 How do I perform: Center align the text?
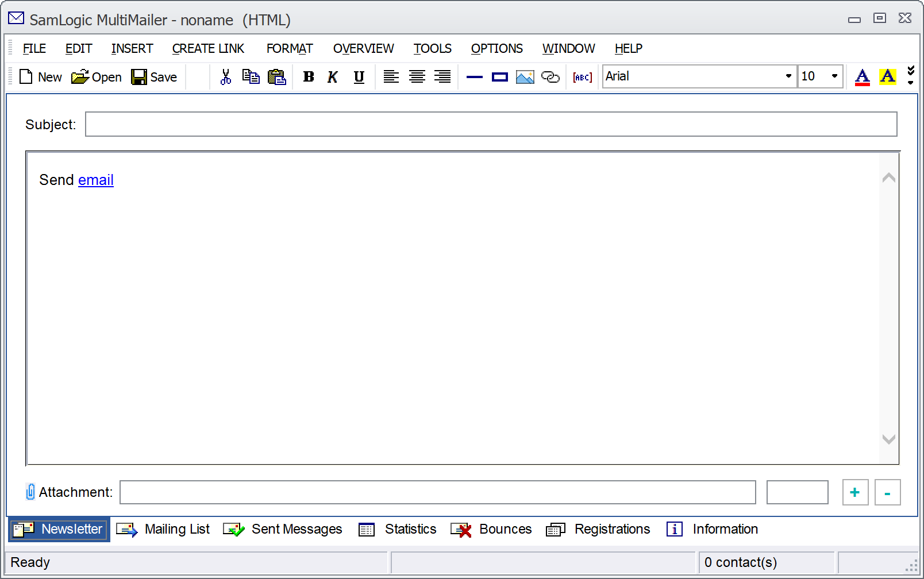point(417,77)
